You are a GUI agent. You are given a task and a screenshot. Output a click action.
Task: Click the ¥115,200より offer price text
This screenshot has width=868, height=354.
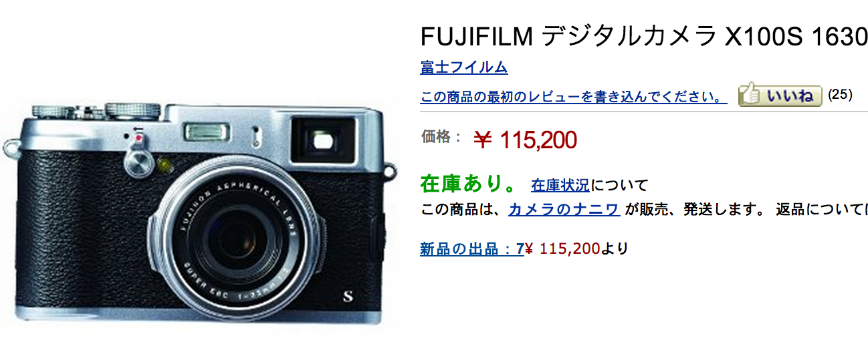(576, 249)
